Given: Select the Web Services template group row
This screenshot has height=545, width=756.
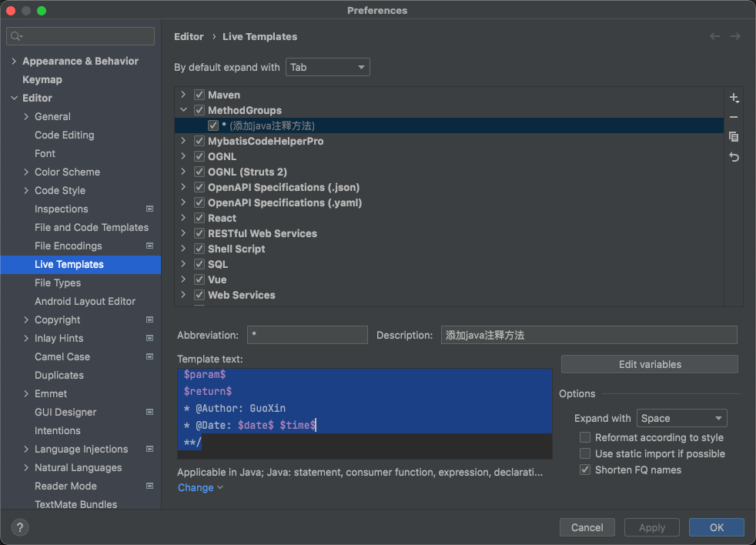Looking at the screenshot, I should [449, 295].
